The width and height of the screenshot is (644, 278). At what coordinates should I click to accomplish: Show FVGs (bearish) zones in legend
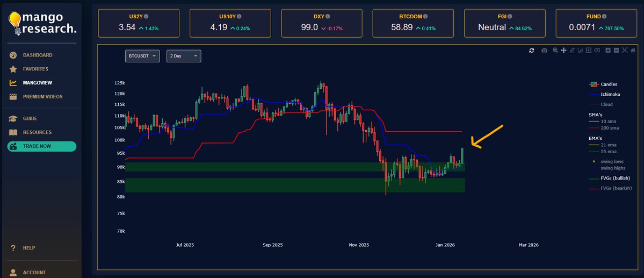pyautogui.click(x=610, y=188)
